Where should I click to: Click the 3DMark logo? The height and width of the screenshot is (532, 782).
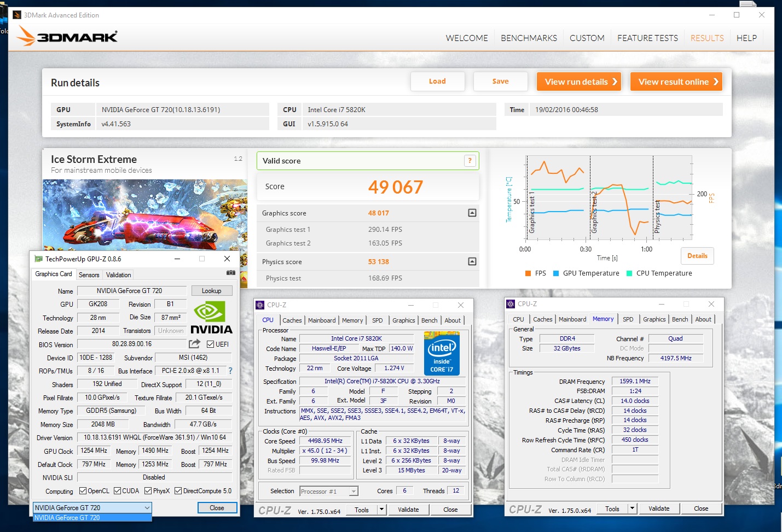67,36
